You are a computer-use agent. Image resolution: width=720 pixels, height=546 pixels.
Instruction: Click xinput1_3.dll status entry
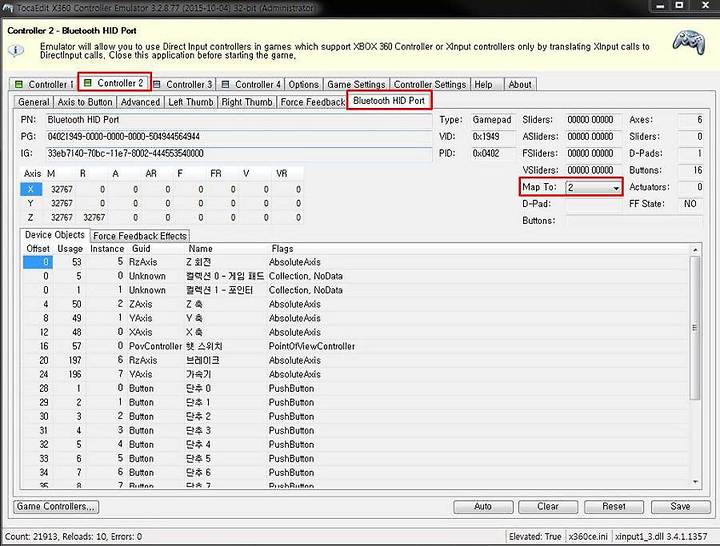[x=661, y=536]
